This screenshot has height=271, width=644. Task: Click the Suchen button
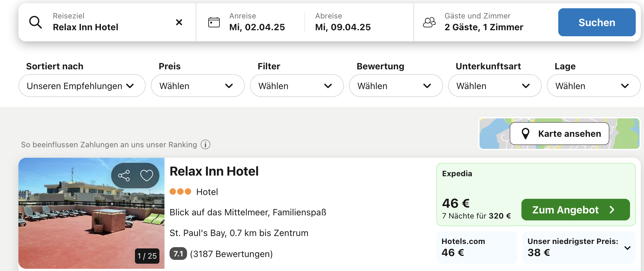click(597, 22)
